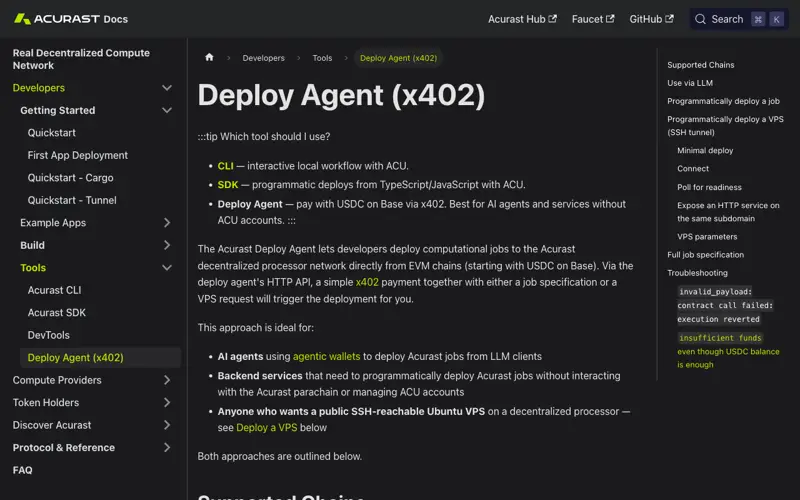800x500 pixels.
Task: Open Acurast CLI sidebar page
Action: tap(54, 290)
